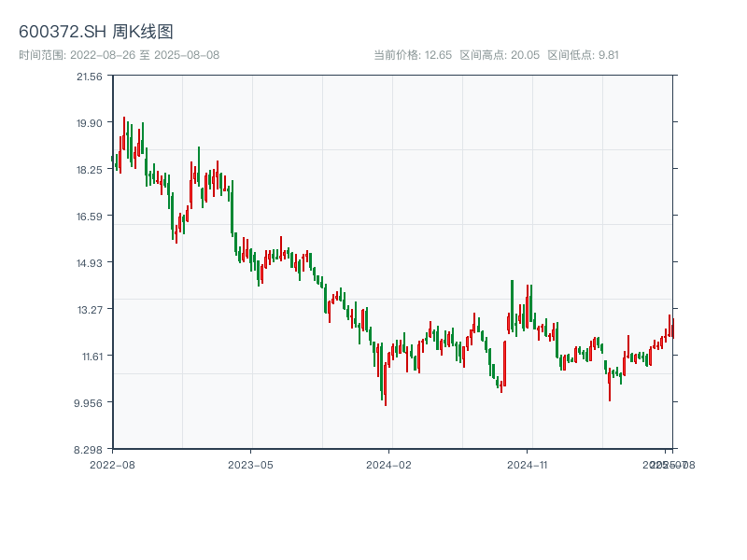This screenshot has height=560, width=747.
Task: Click the 2024-02 x-axis date label
Action: click(389, 464)
